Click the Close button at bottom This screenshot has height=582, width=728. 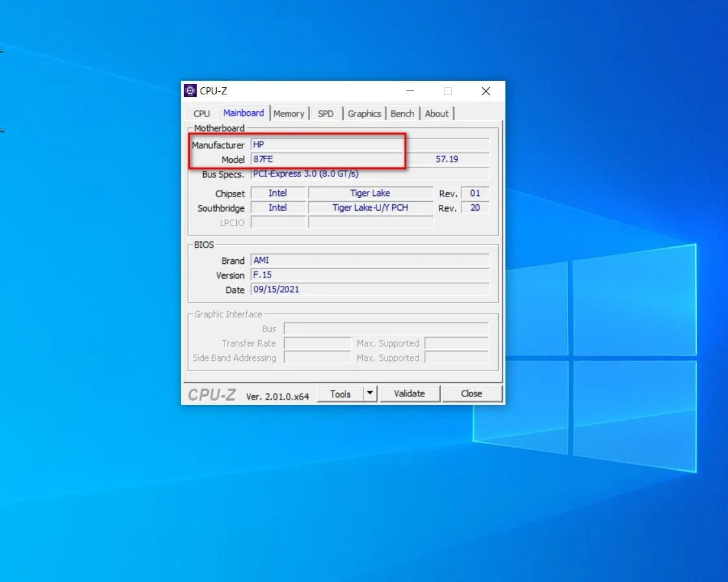pyautogui.click(x=471, y=393)
